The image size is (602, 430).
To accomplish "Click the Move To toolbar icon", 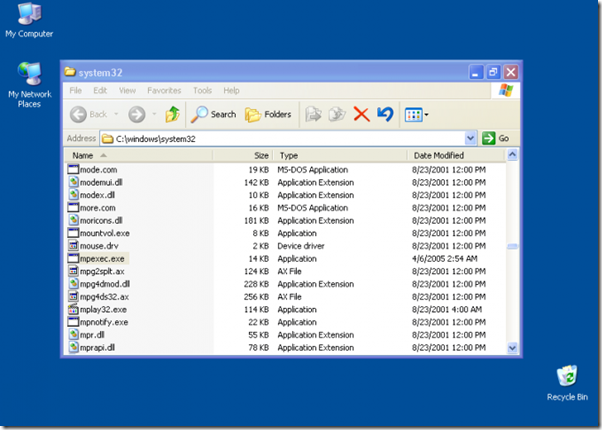I will click(313, 114).
